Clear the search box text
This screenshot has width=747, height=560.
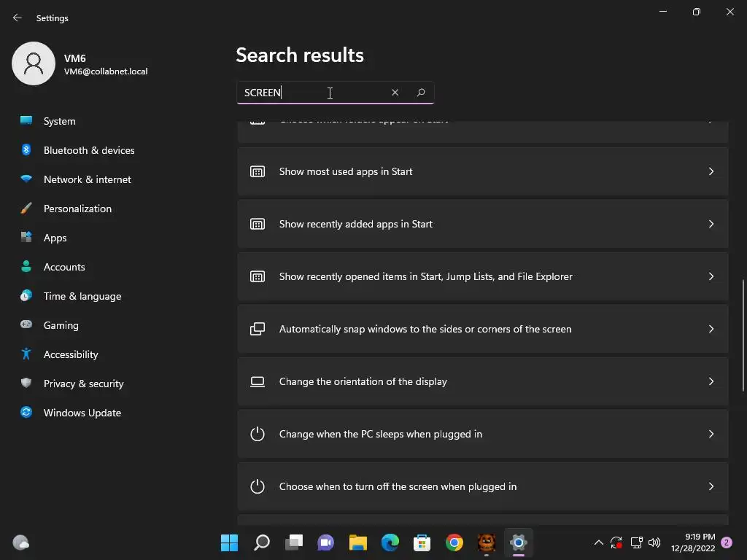[395, 93]
